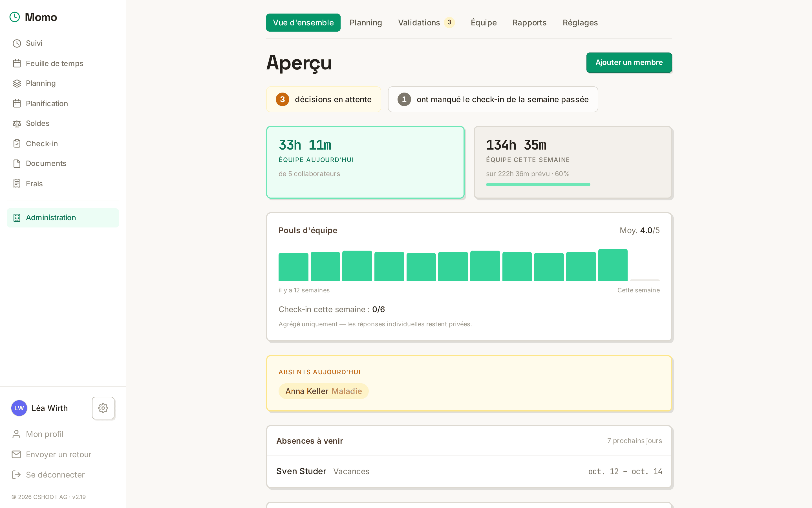Click the Momo clock logo icon
Viewport: 812px width, 508px height.
click(x=15, y=17)
